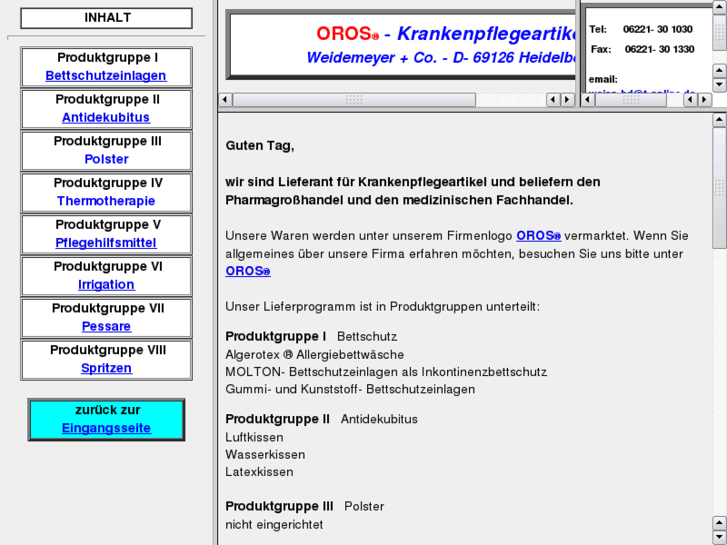Click the 'Produktgruppe VIII' label in the sidebar
727x545 pixels.
coord(108,350)
